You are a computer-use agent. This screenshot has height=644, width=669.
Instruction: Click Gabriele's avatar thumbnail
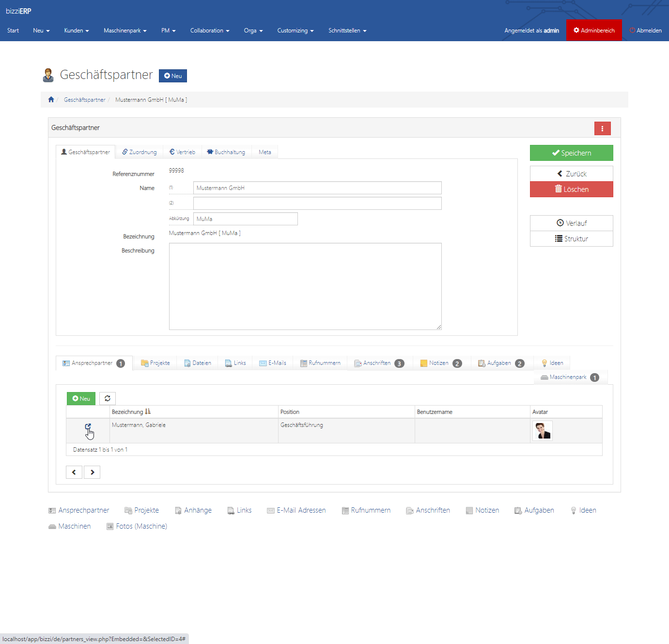coord(542,430)
